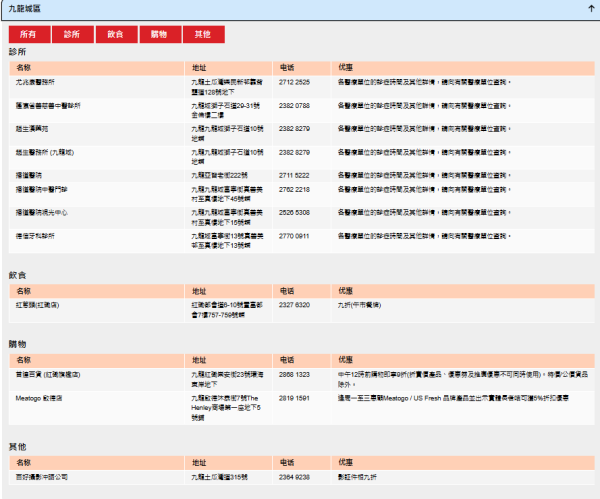Filter the list by 診所
This screenshot has height=499, width=600.
coord(73,34)
